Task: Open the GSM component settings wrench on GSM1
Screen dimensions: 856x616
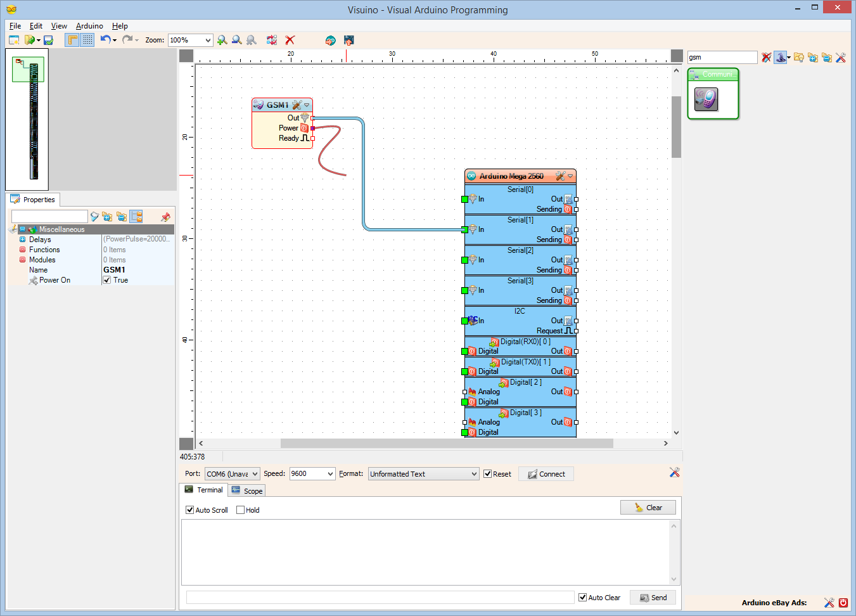Action: 297,105
